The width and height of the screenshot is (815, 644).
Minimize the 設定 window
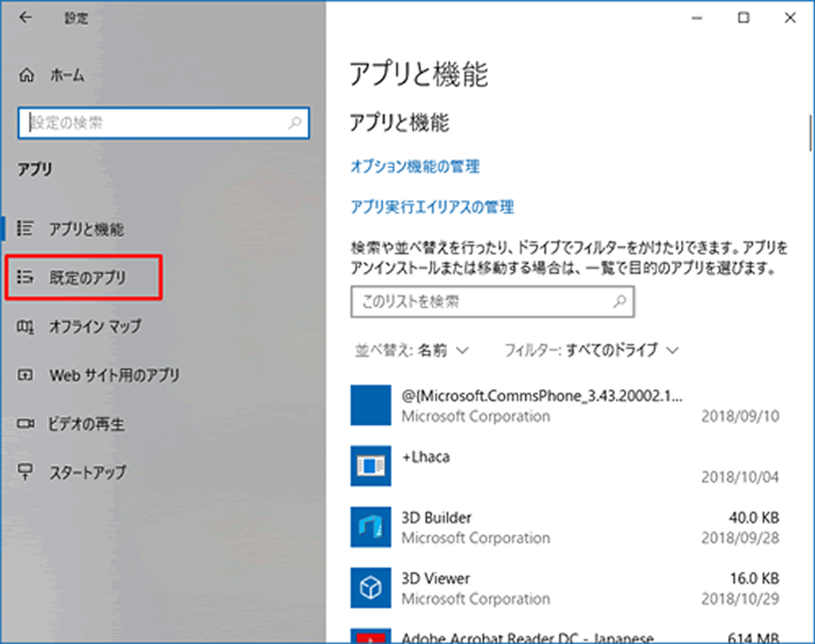(697, 18)
